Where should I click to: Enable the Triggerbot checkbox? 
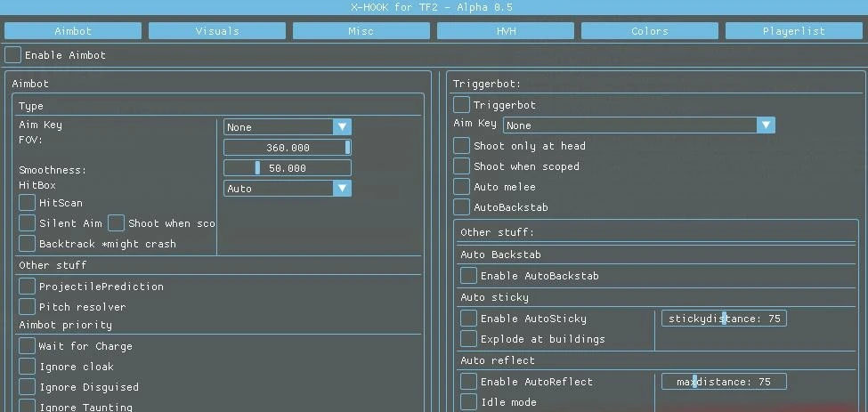coord(461,104)
